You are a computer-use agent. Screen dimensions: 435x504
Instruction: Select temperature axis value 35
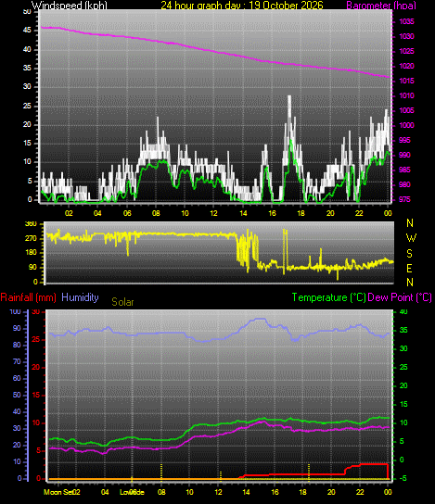(x=403, y=330)
